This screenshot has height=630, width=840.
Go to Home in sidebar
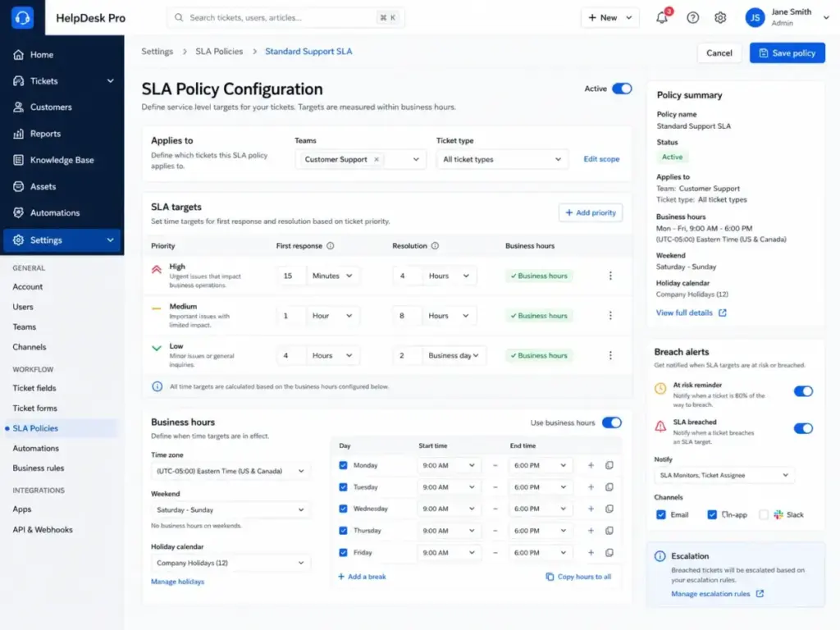pos(62,55)
